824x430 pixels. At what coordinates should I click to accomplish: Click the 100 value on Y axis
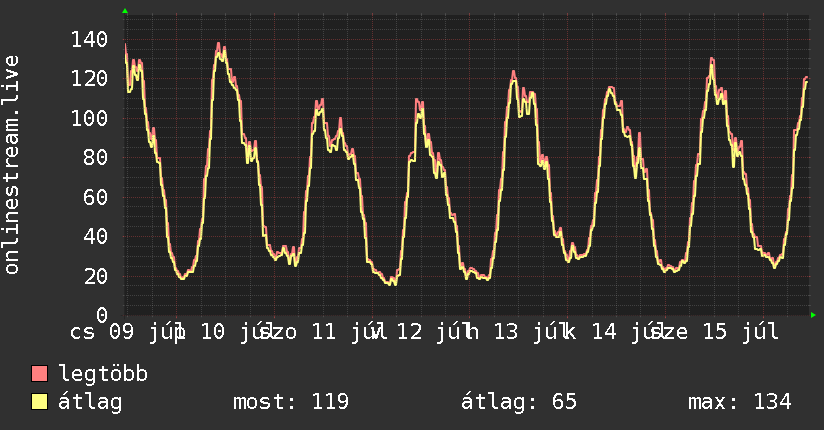[x=89, y=118]
